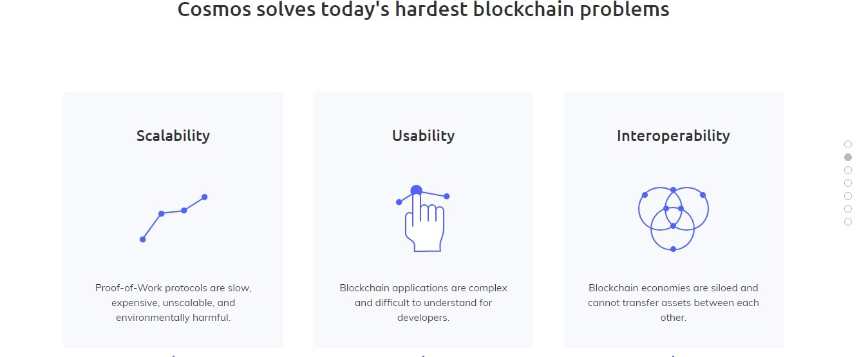Go to last section navigation dot
The height and width of the screenshot is (357, 868).
(847, 222)
